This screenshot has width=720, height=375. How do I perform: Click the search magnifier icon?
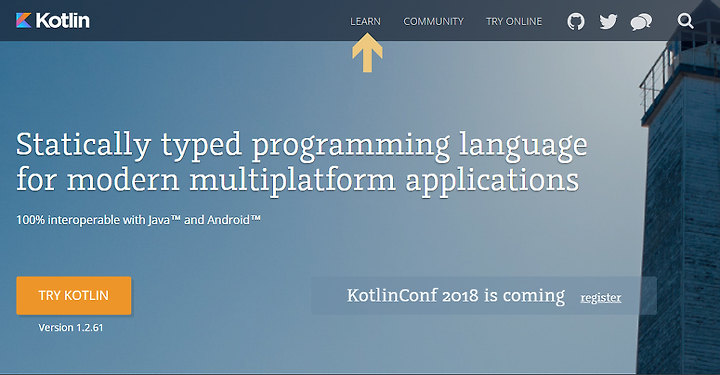tap(685, 21)
